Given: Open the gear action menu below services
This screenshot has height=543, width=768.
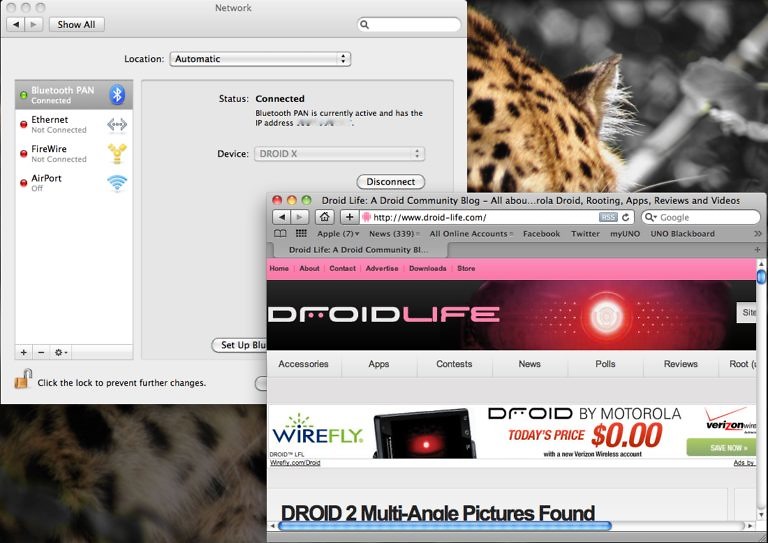Looking at the screenshot, I should click(61, 352).
